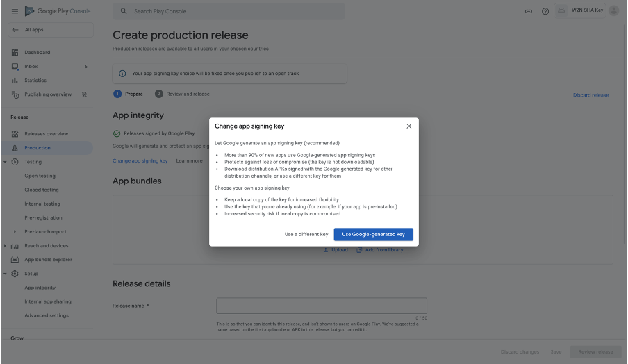Screen dimensions: 628x364
Task: Click the Dashboard icon in sidebar
Action: tap(15, 53)
